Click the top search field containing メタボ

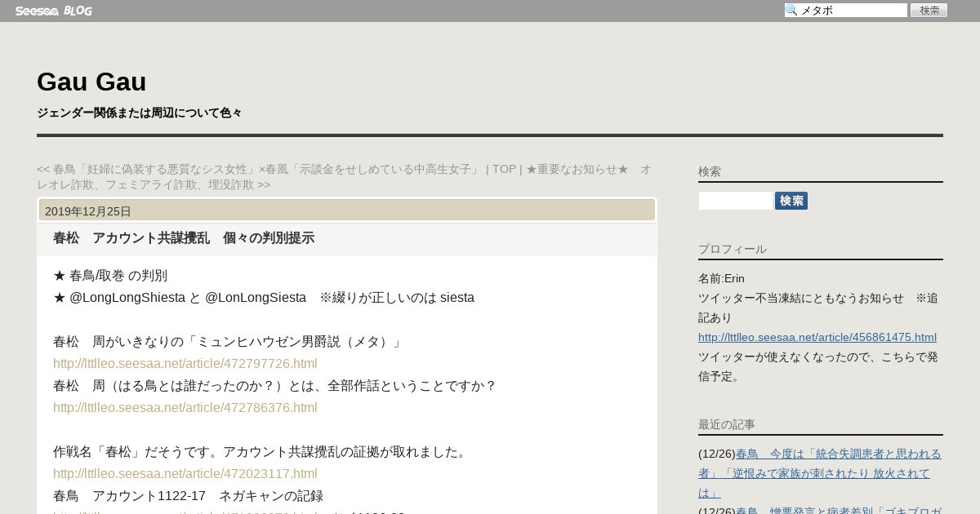pos(846,11)
